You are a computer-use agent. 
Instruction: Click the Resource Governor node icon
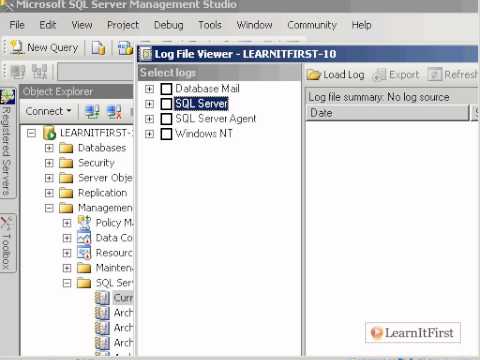[84, 253]
